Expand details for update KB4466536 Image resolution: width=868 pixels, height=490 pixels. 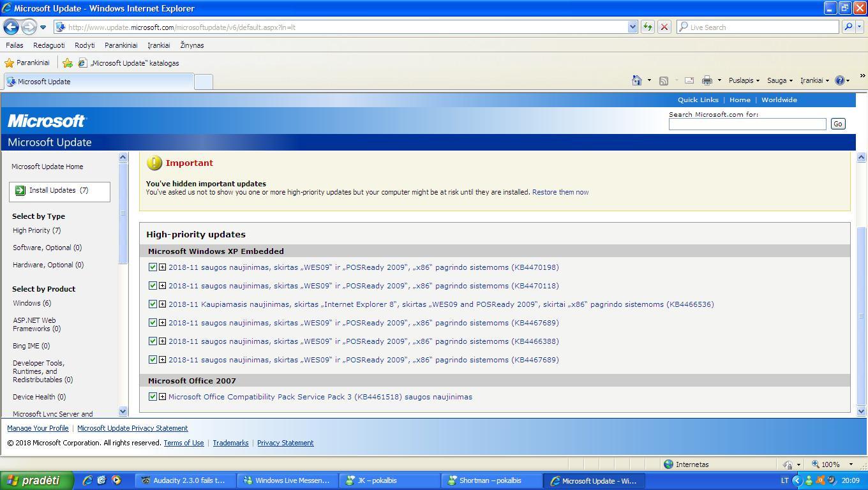162,304
